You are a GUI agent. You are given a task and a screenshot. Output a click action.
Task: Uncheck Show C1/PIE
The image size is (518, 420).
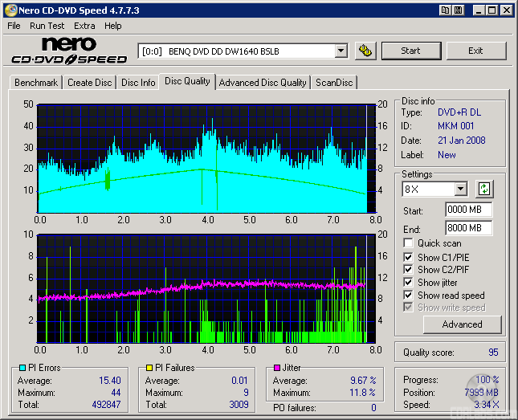click(x=409, y=257)
